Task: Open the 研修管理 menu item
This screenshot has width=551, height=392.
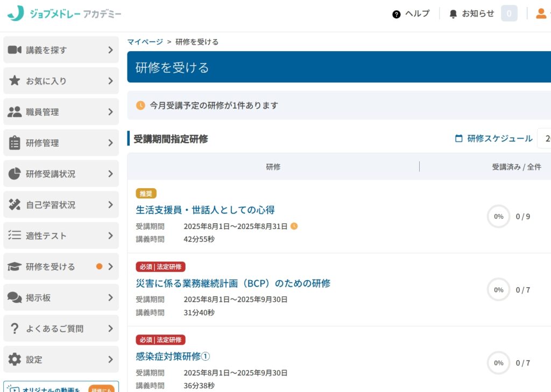Action: pyautogui.click(x=61, y=142)
